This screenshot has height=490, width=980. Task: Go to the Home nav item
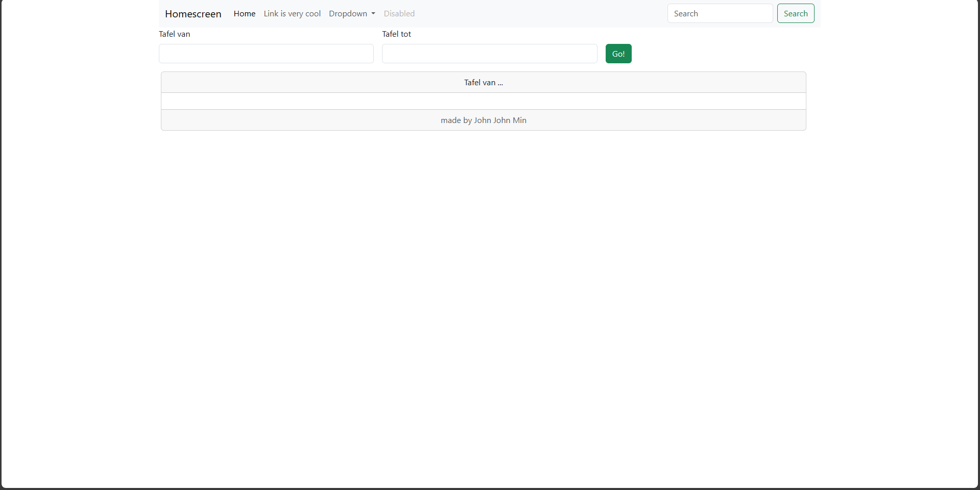pos(245,14)
